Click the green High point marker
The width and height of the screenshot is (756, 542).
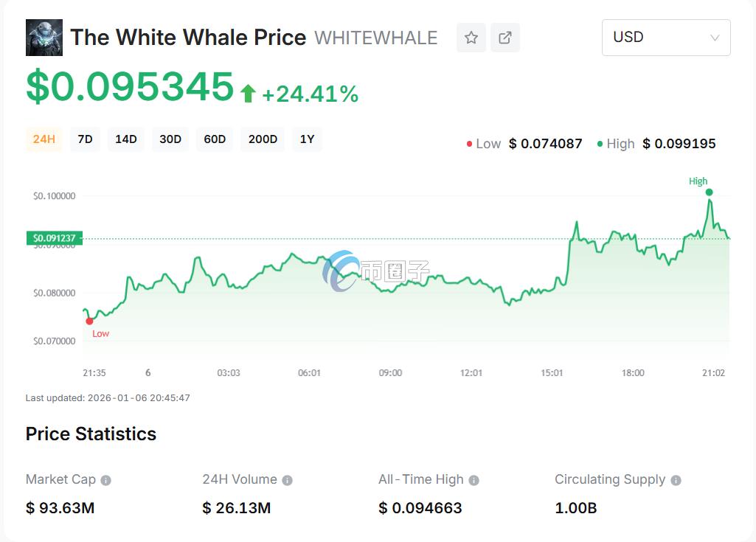click(x=709, y=192)
